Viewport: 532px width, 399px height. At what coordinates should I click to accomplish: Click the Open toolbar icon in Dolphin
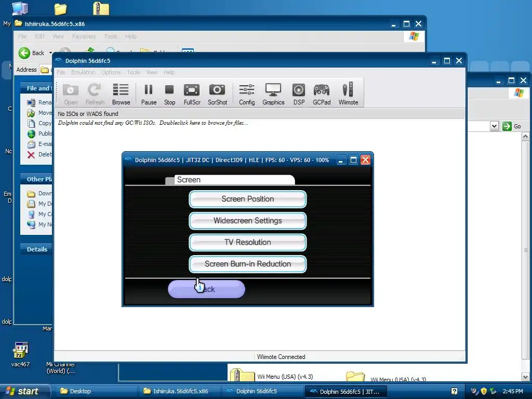(x=71, y=94)
